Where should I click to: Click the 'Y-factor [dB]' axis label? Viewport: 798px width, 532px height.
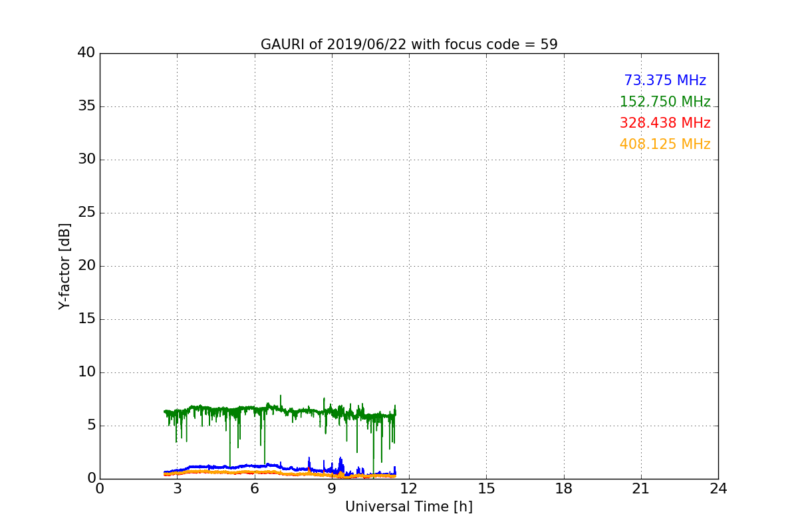(x=65, y=266)
